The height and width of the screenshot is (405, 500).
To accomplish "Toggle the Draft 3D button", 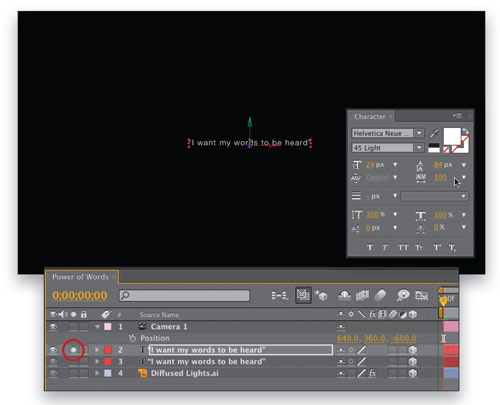I will pyautogui.click(x=322, y=295).
